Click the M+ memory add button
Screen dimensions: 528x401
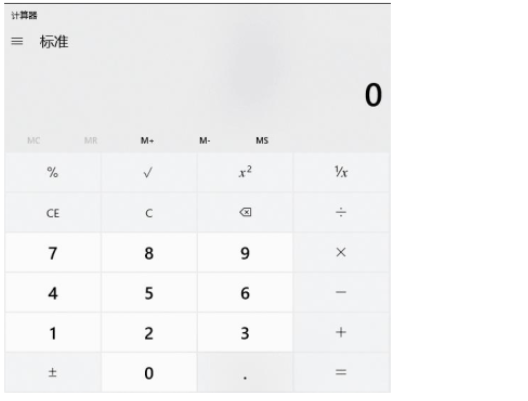pyautogui.click(x=147, y=140)
